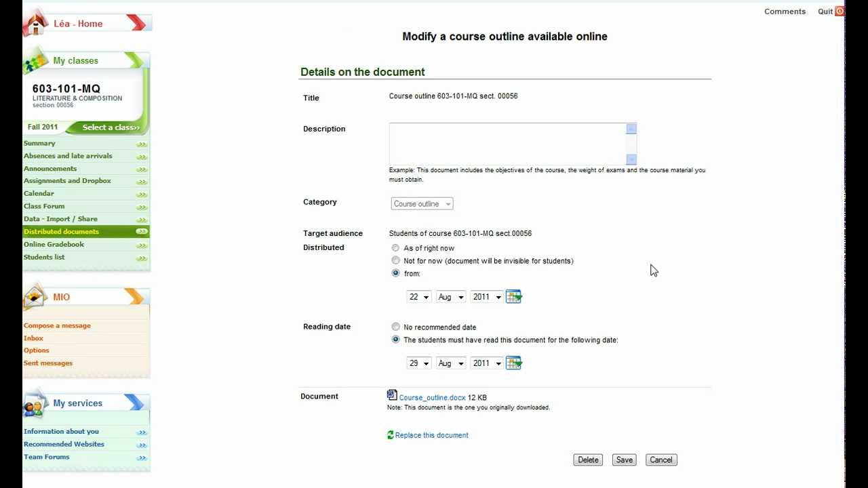
Task: Click the Quit link text
Action: tap(825, 12)
